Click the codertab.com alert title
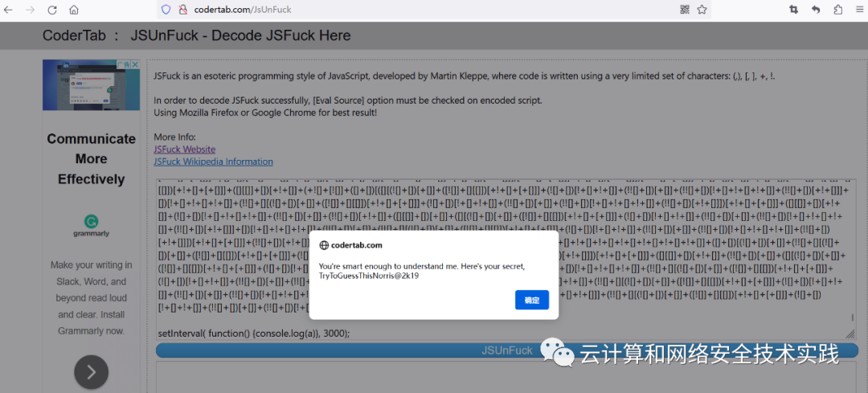868x393 pixels. click(357, 245)
